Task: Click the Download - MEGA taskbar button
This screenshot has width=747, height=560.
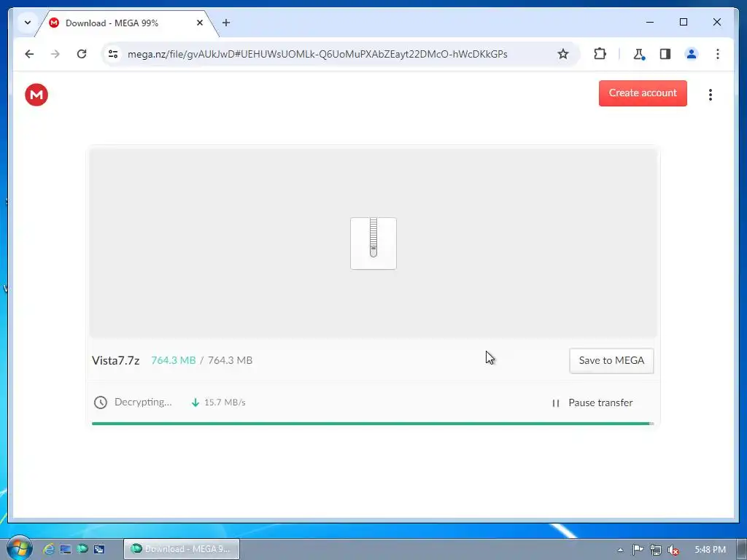Action: (x=182, y=549)
